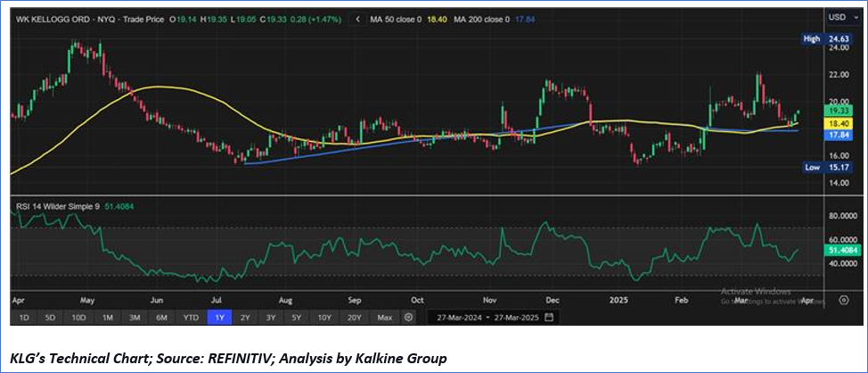Screen dimensions: 868x373
Task: Click the 27-Mar-2025 end date field
Action: click(517, 319)
